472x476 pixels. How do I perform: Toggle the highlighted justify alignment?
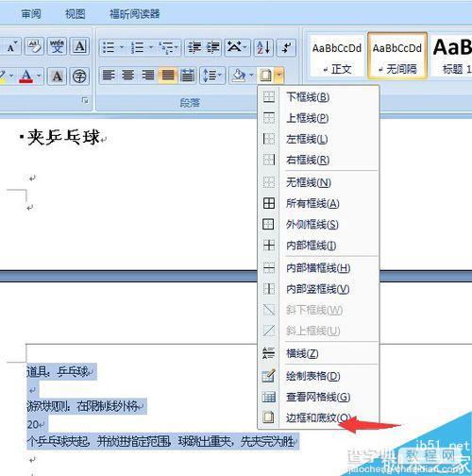click(x=168, y=76)
